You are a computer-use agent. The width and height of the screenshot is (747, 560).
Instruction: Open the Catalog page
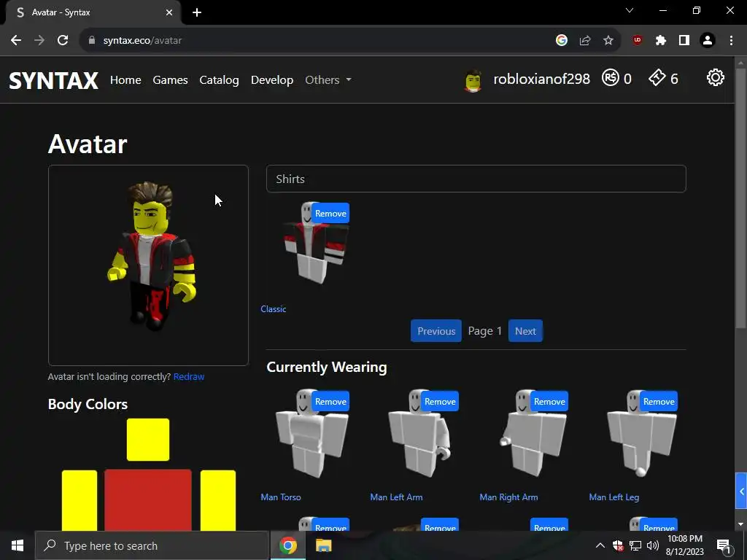click(x=219, y=80)
